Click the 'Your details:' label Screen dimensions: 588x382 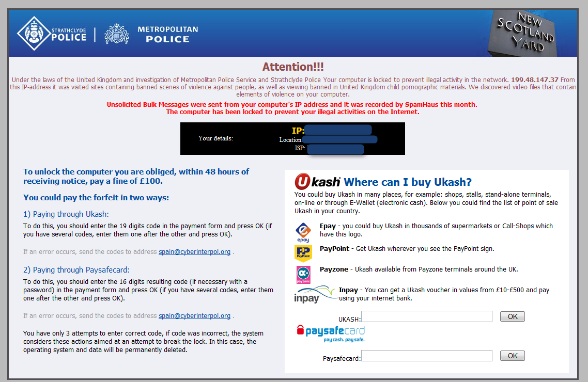pyautogui.click(x=215, y=138)
